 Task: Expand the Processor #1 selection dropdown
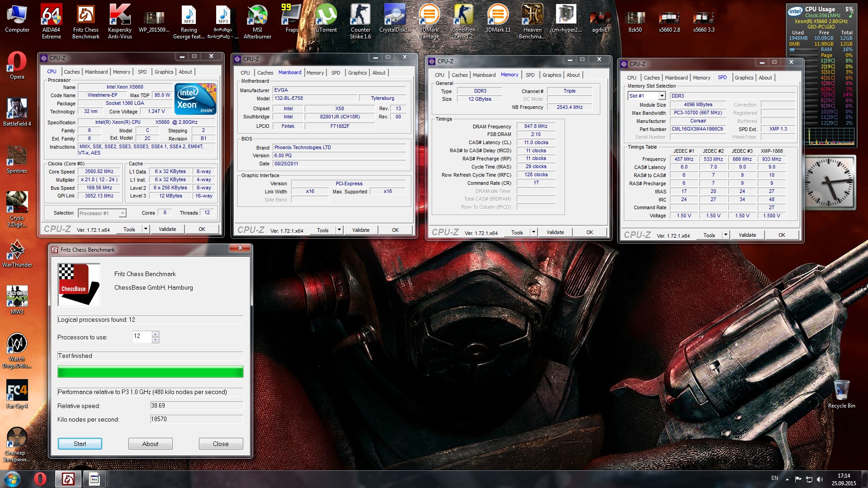(122, 213)
